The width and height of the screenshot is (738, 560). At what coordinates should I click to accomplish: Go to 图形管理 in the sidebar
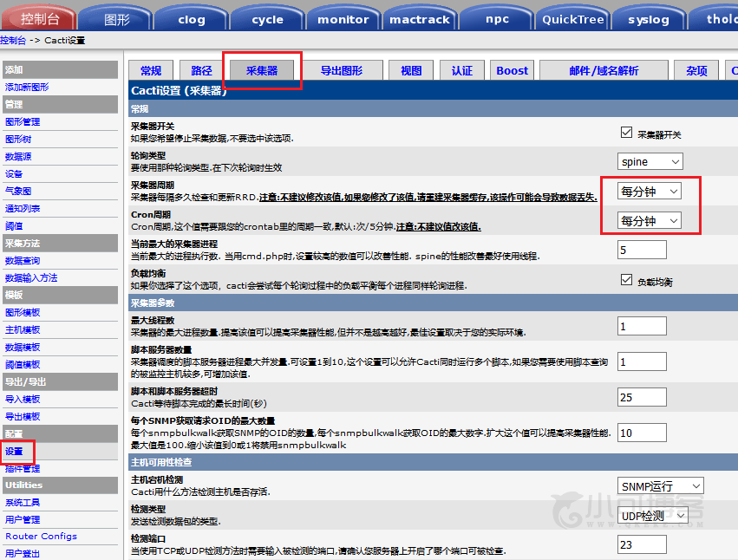[x=23, y=122]
